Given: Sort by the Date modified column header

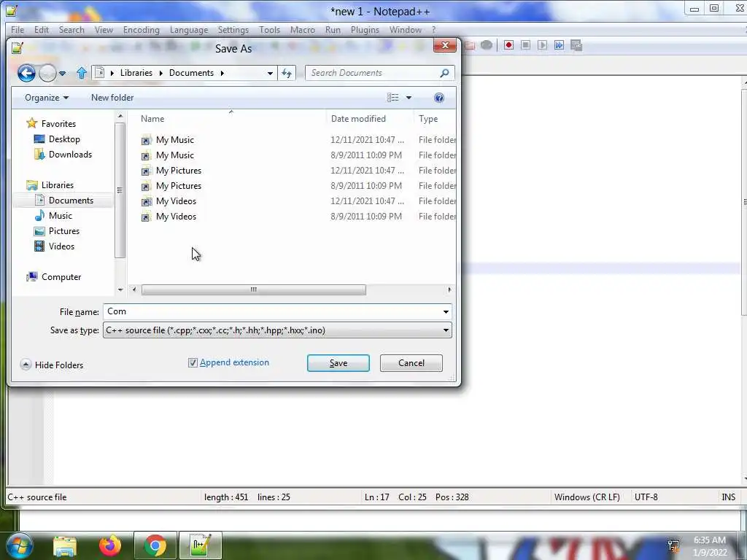Looking at the screenshot, I should pos(370,119).
